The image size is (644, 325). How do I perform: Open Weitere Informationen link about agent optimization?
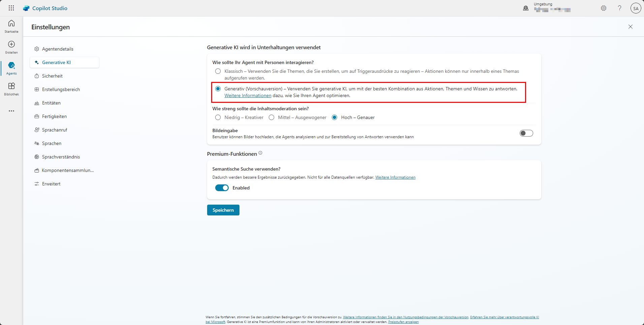point(248,95)
